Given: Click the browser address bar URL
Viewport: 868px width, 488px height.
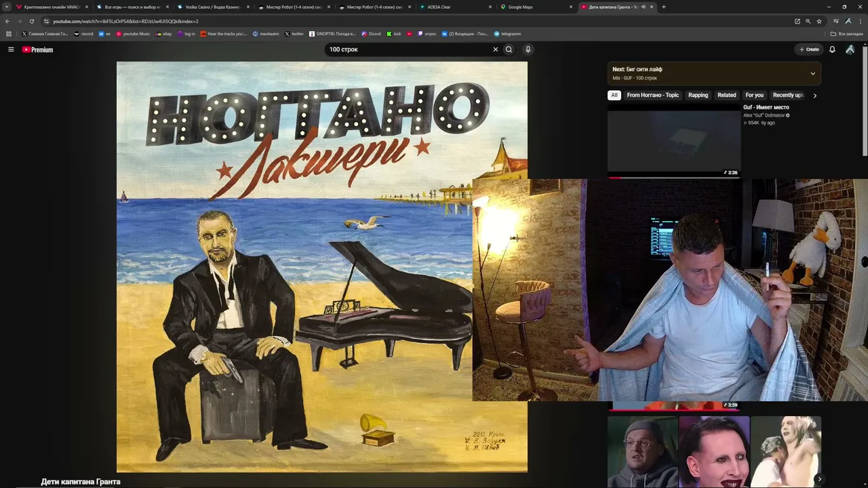Looking at the screenshot, I should click(125, 21).
